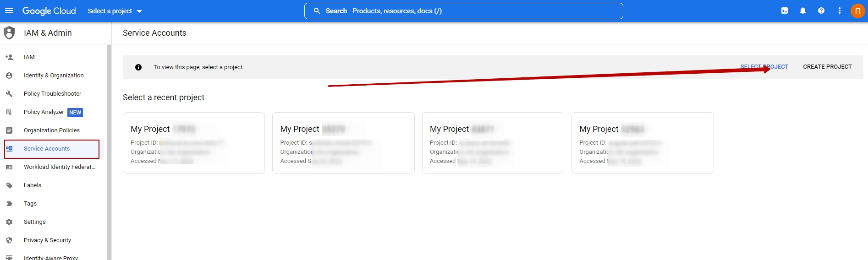Select the third My Project card

click(x=493, y=143)
